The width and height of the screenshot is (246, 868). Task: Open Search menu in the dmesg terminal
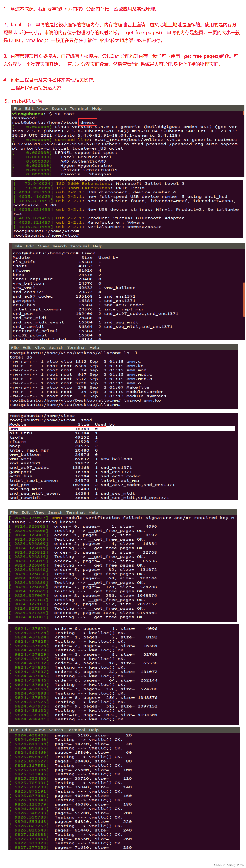(x=59, y=108)
